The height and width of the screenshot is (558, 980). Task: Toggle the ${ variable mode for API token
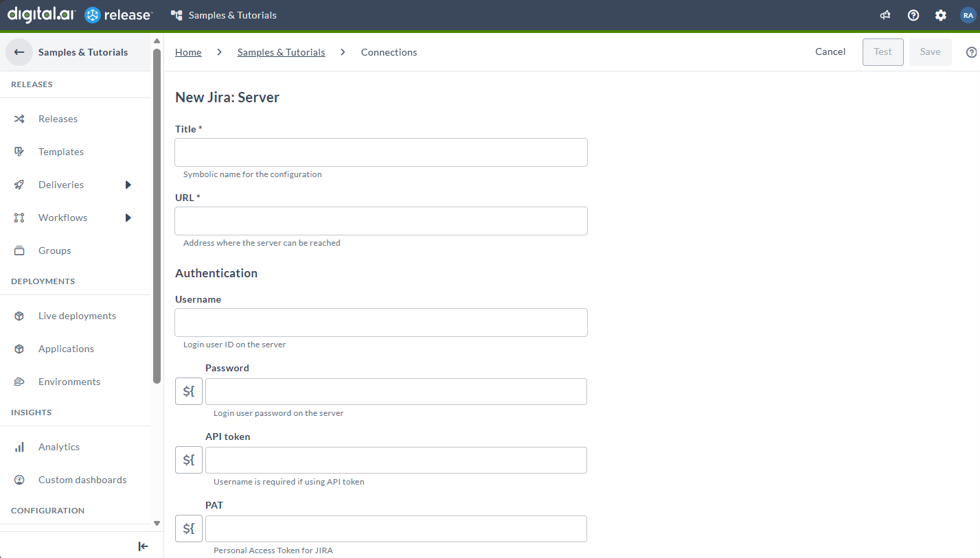pos(188,460)
